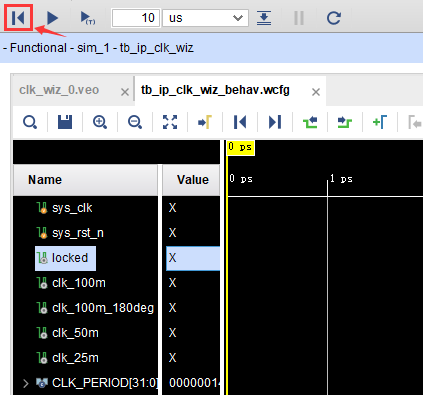Select the sys_rst_n signal

pos(78,233)
